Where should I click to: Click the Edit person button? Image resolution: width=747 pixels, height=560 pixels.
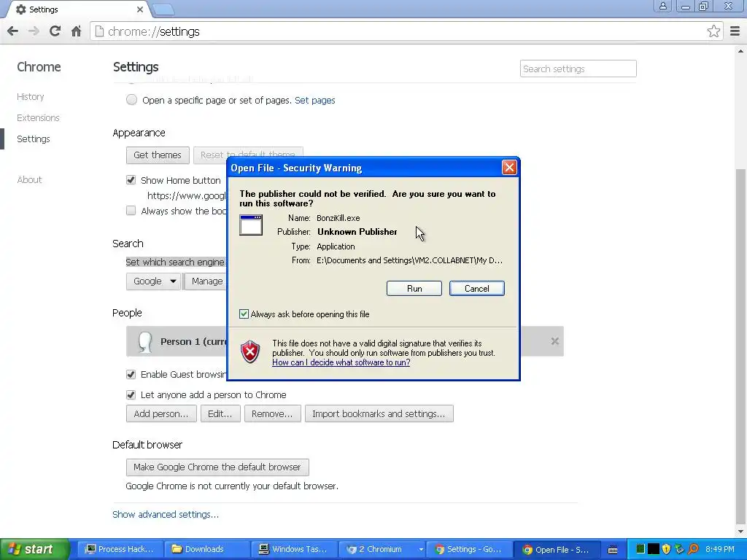point(220,414)
